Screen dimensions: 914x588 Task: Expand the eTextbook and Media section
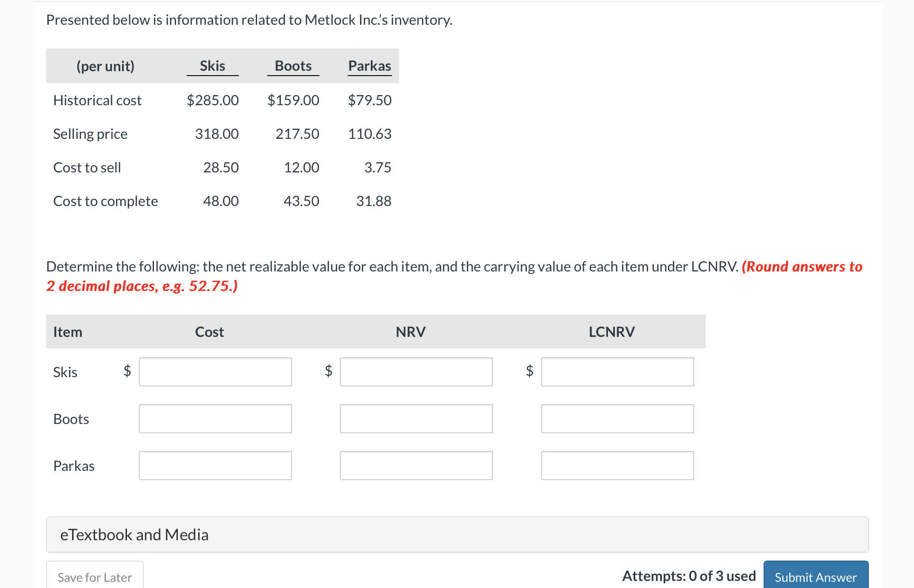(134, 535)
